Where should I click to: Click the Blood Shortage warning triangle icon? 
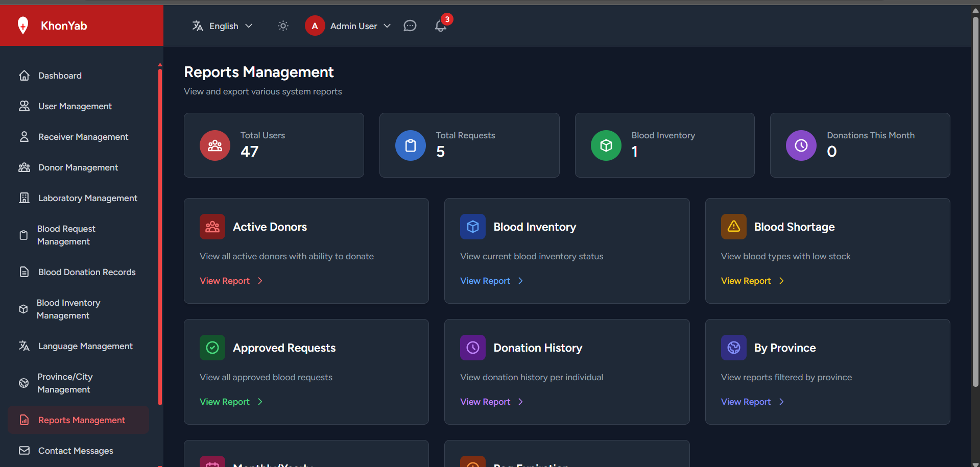pyautogui.click(x=734, y=227)
